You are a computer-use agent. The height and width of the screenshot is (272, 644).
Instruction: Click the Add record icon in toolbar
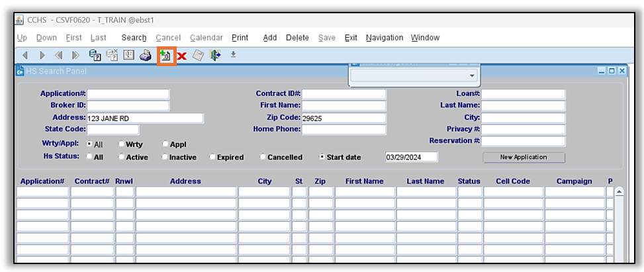click(x=165, y=56)
